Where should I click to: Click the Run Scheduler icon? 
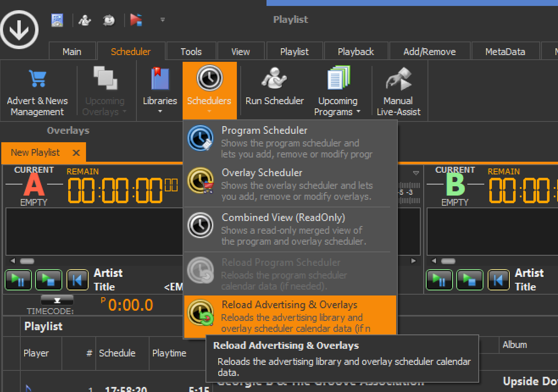[274, 79]
